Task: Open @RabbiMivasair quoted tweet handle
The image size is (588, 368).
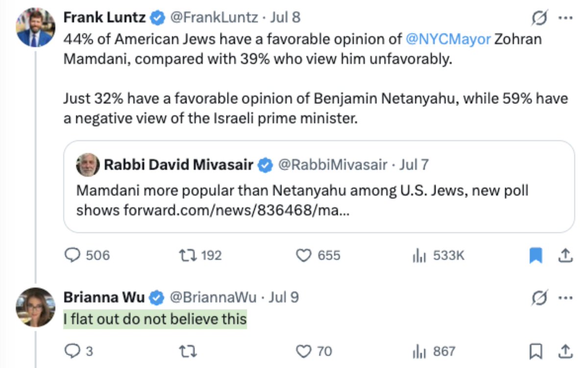Action: coord(333,165)
